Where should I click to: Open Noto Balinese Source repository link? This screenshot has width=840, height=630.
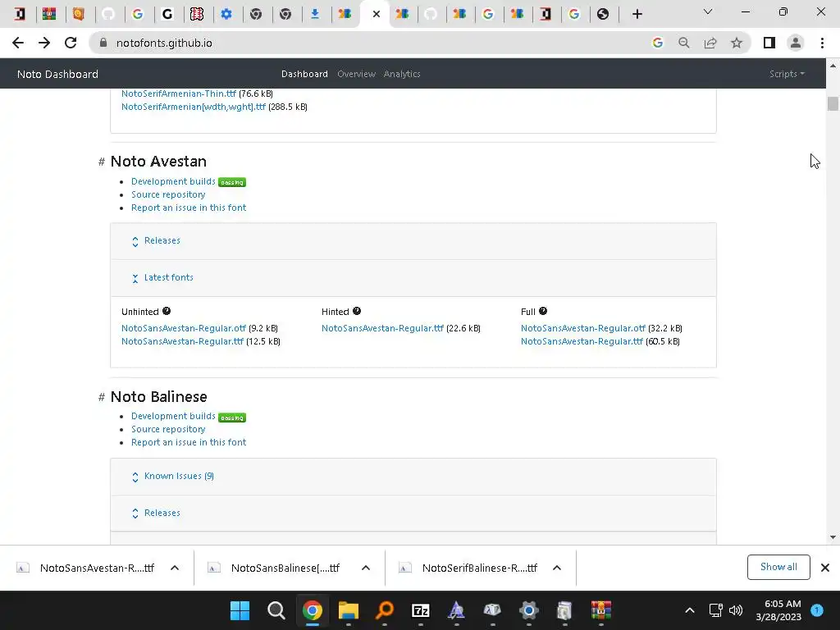168,429
